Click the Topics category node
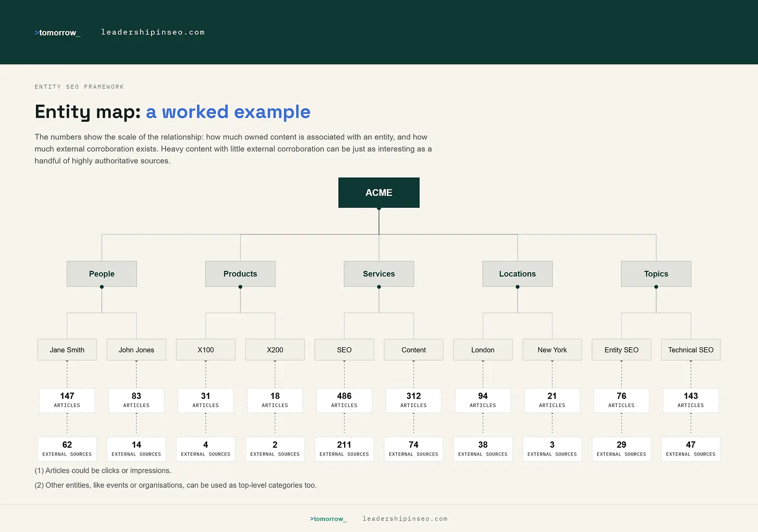Image resolution: width=758 pixels, height=532 pixels. (656, 274)
